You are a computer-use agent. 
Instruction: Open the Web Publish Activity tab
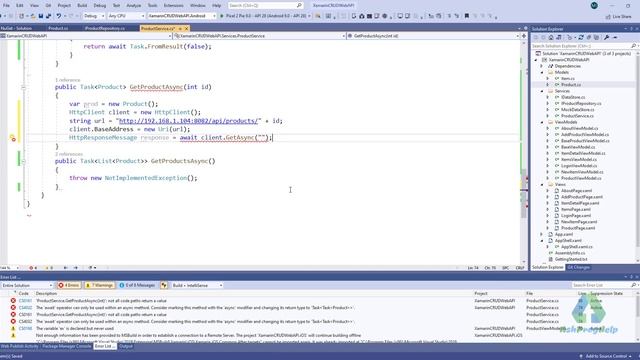tap(20, 346)
